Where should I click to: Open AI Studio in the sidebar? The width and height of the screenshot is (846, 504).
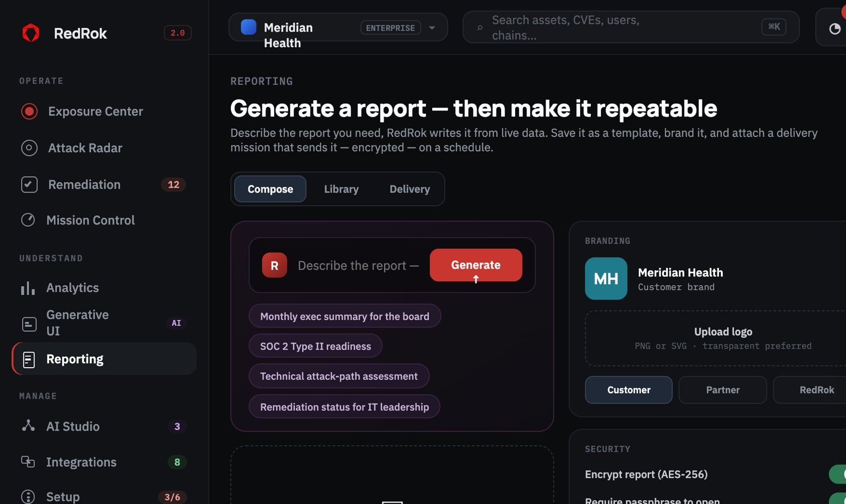(x=104, y=426)
